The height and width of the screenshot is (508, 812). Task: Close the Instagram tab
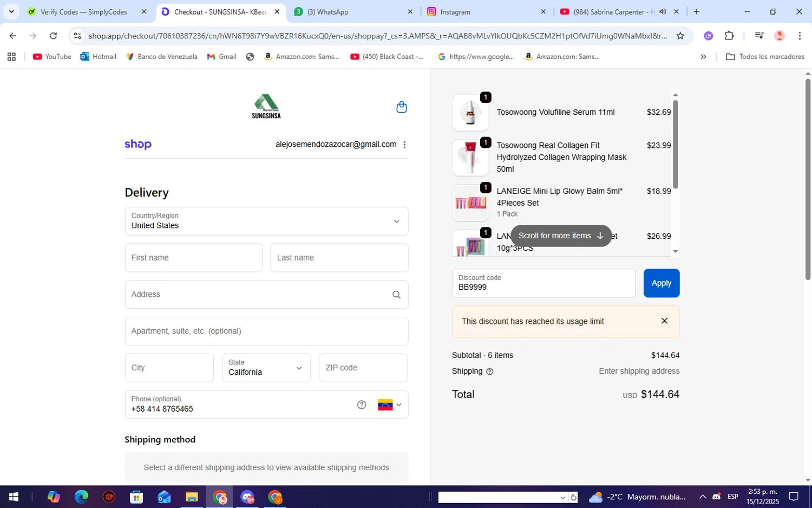[543, 11]
